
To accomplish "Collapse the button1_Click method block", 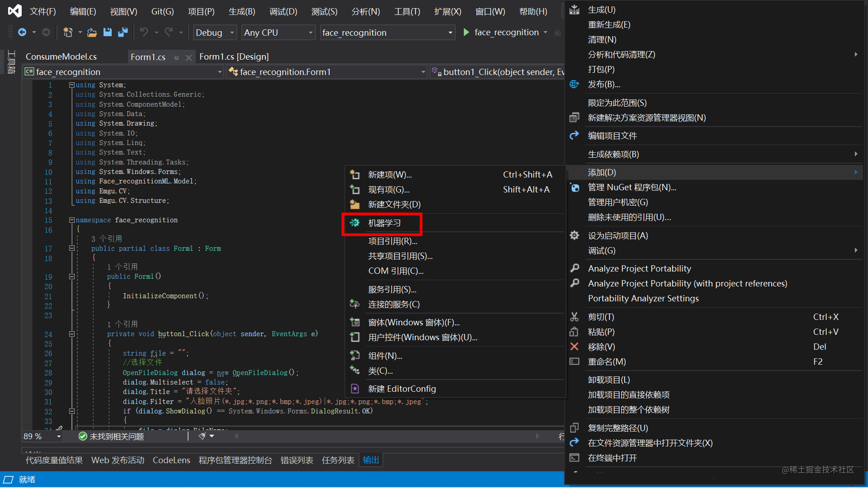I will click(71, 334).
